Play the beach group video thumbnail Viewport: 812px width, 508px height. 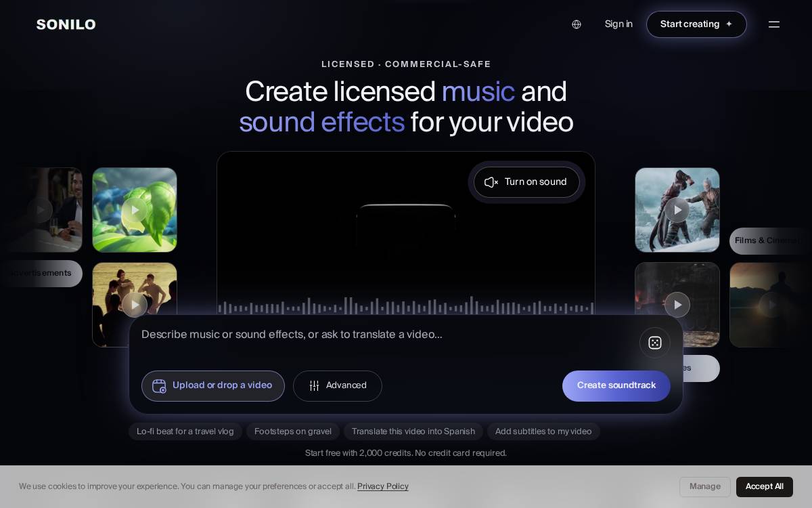coord(135,305)
